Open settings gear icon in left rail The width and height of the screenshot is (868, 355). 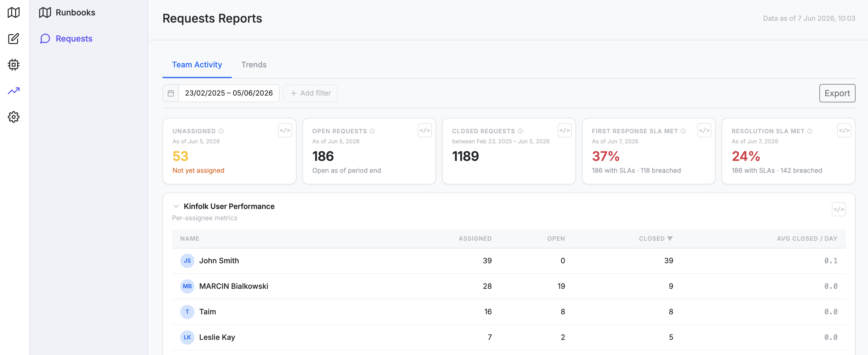(13, 117)
